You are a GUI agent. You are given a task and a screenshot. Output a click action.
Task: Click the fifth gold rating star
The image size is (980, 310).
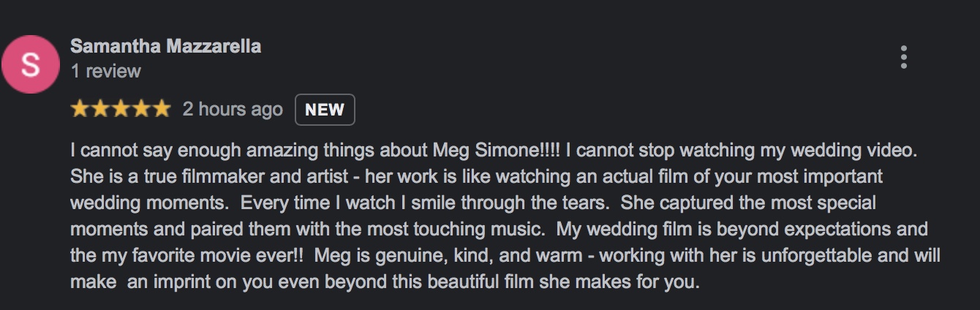(x=162, y=110)
